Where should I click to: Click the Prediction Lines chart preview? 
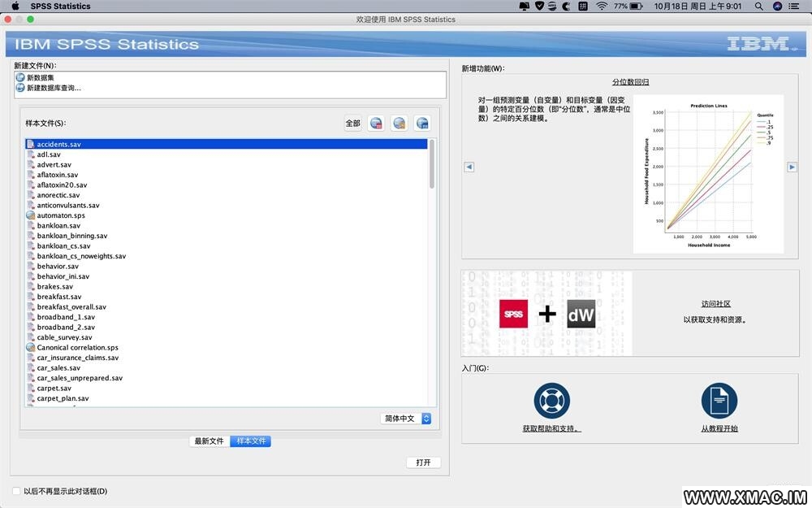[x=708, y=174]
